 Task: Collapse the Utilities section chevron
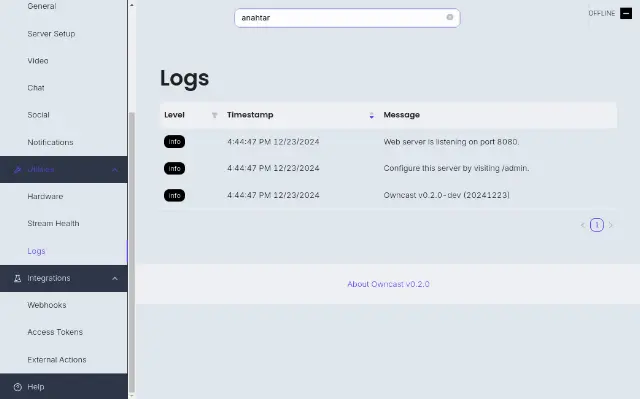click(x=115, y=170)
